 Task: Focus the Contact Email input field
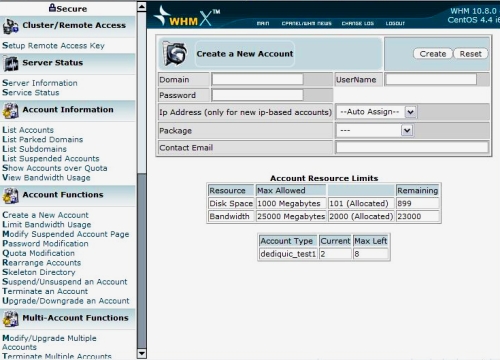pos(412,147)
